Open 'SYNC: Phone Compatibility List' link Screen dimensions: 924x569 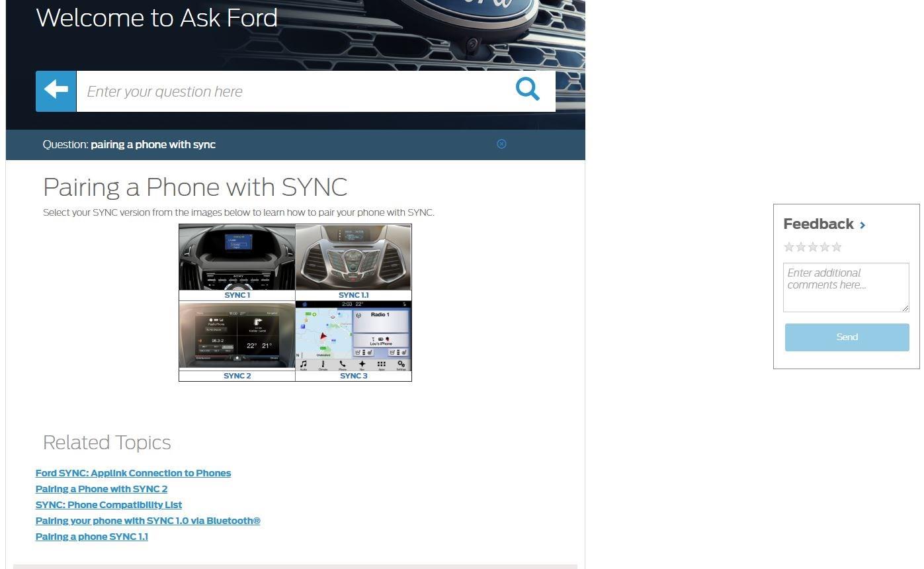108,505
